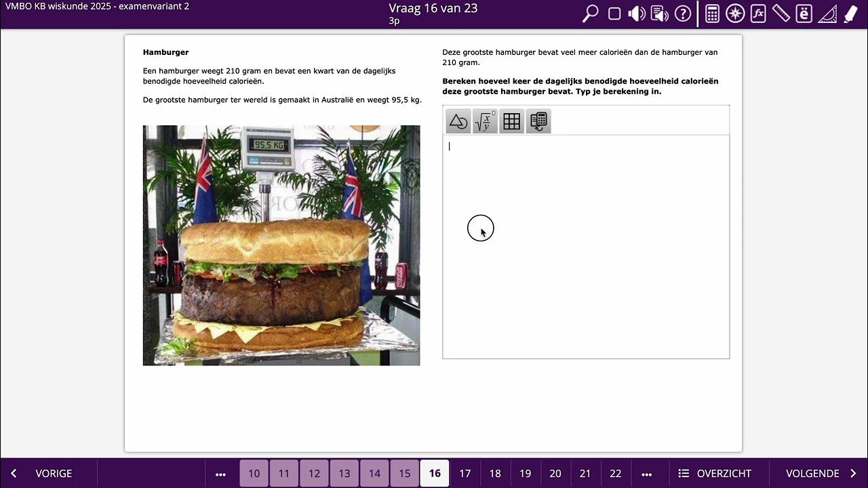Select the protractor triangle tool

click(x=827, y=14)
